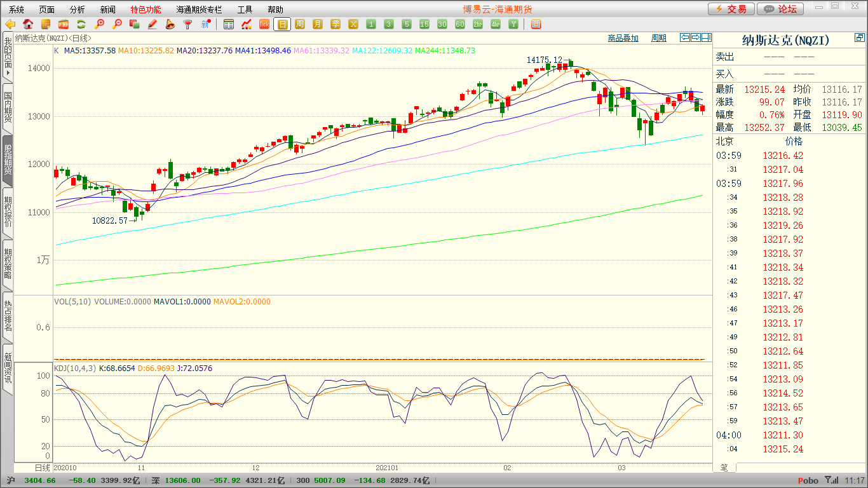Open the red multi-window layout icon

click(x=536, y=24)
